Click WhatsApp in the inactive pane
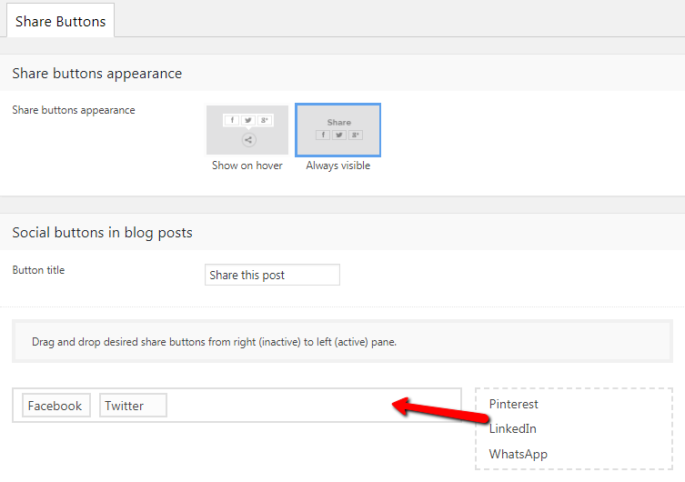This screenshot has height=482, width=685. (518, 454)
